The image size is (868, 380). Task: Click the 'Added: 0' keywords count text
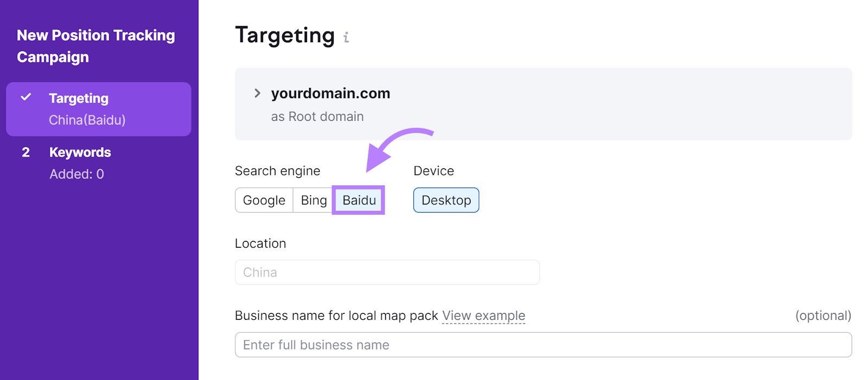click(76, 174)
